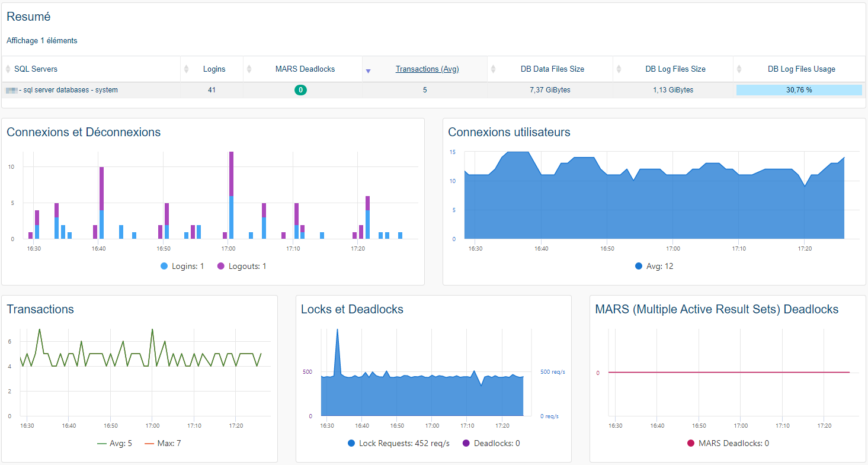Click sort arrows beside DB Data Files Size
868x465 pixels.
pos(493,69)
